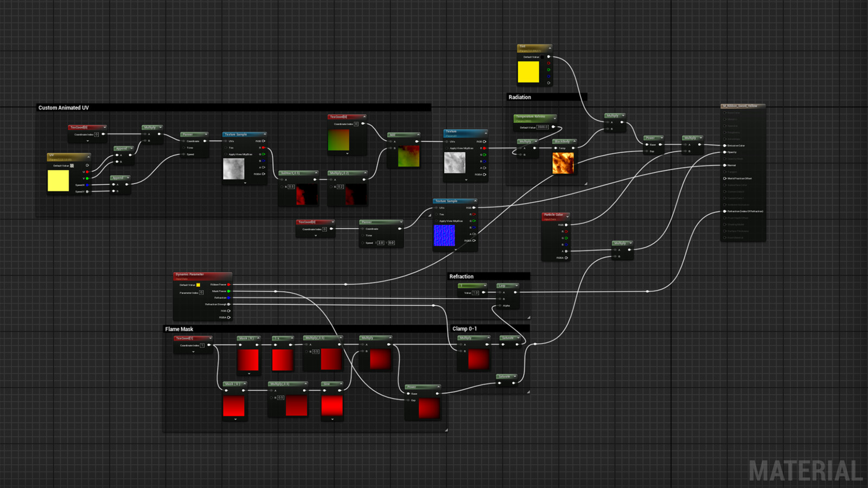Image resolution: width=868 pixels, height=488 pixels.
Task: Click the red Ribbon Power output pin
Action: click(229, 285)
